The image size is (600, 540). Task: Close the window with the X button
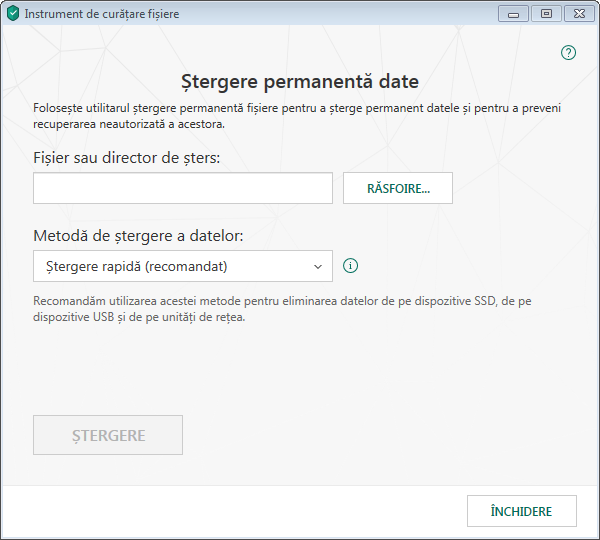[x=578, y=14]
